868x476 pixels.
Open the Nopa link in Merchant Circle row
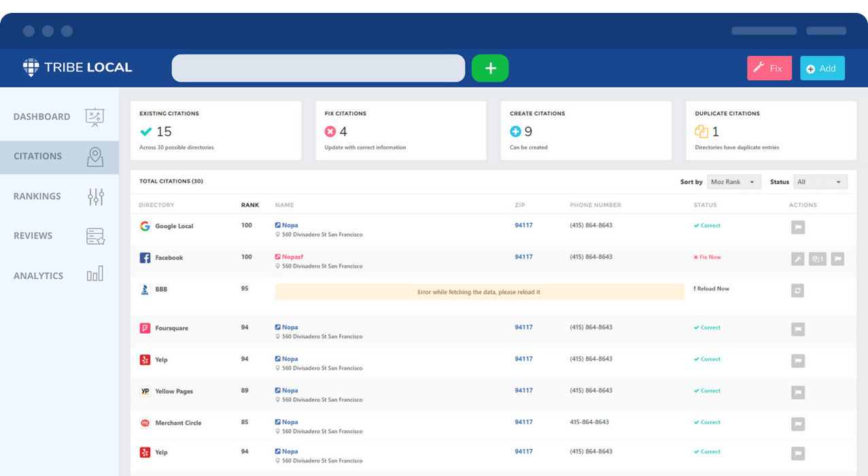click(286, 422)
